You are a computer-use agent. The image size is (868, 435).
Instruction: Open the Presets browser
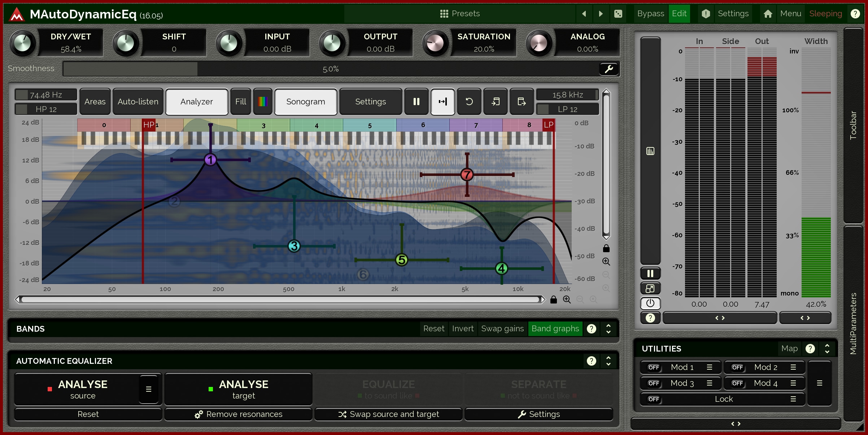[x=460, y=14]
